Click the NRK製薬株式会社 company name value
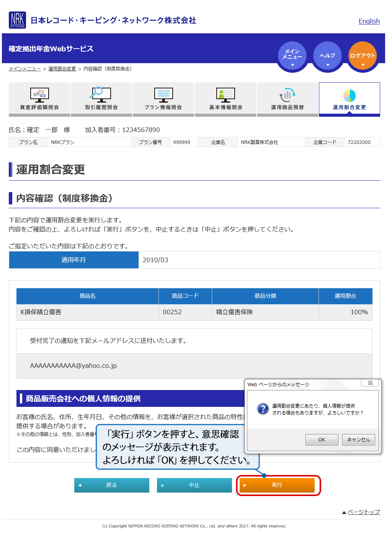The height and width of the screenshot is (537, 392). pos(259,142)
